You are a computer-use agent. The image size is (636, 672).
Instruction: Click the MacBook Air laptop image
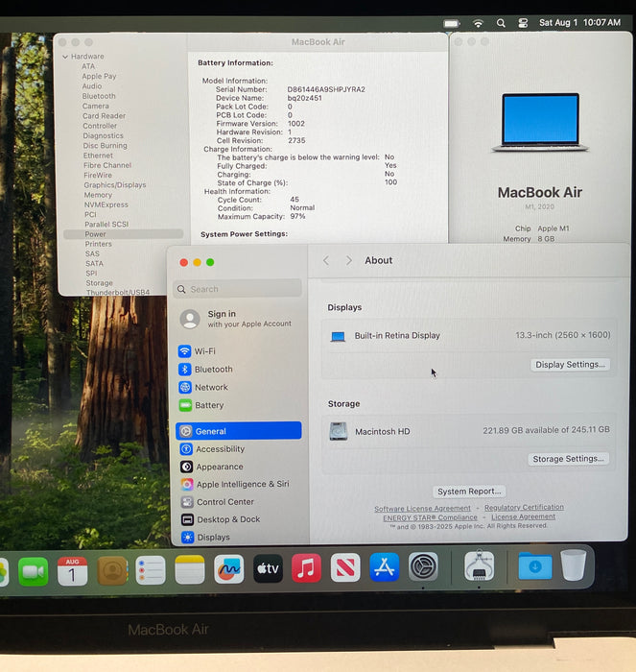point(540,123)
